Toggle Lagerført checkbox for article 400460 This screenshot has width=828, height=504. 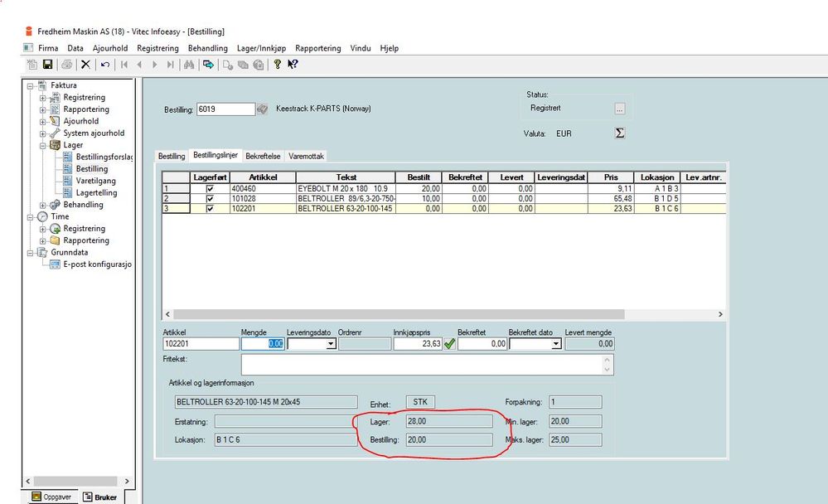210,189
